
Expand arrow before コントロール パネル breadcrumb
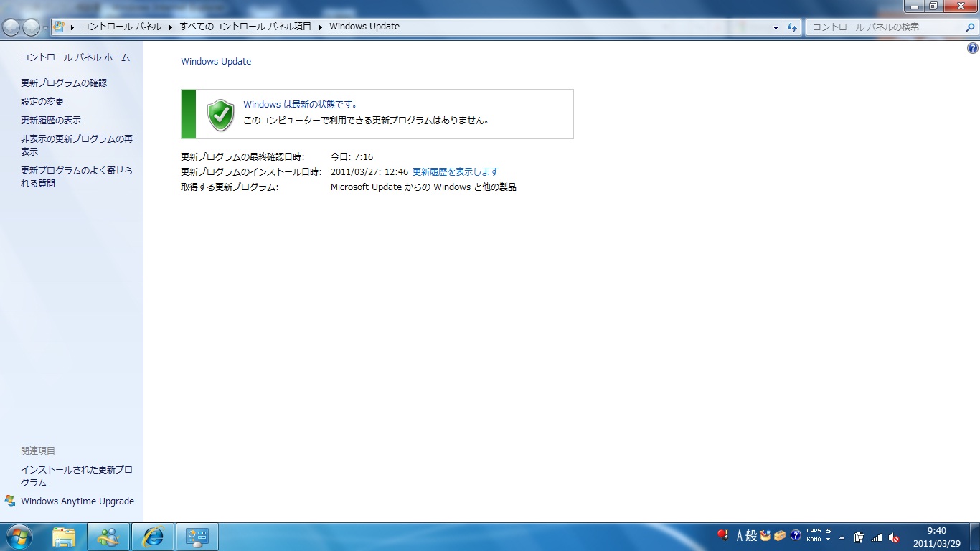(72, 27)
